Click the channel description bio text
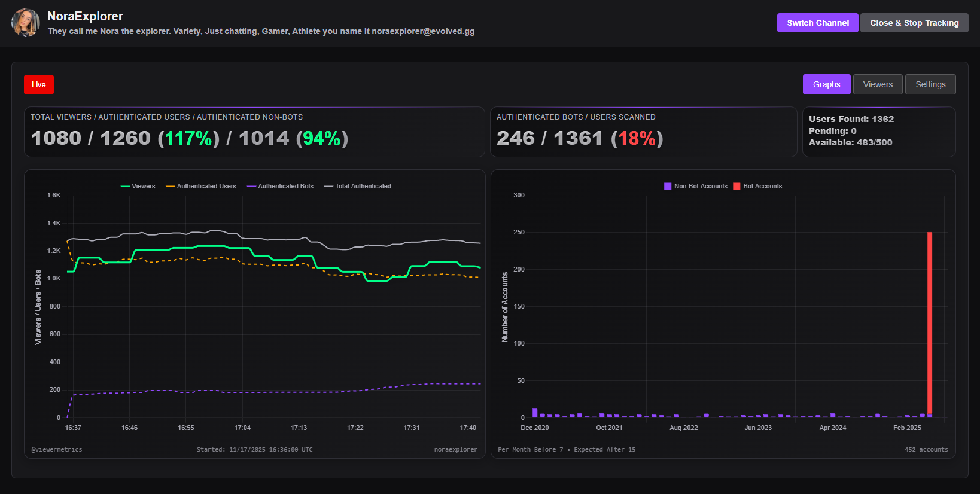The image size is (980, 494). pyautogui.click(x=261, y=31)
